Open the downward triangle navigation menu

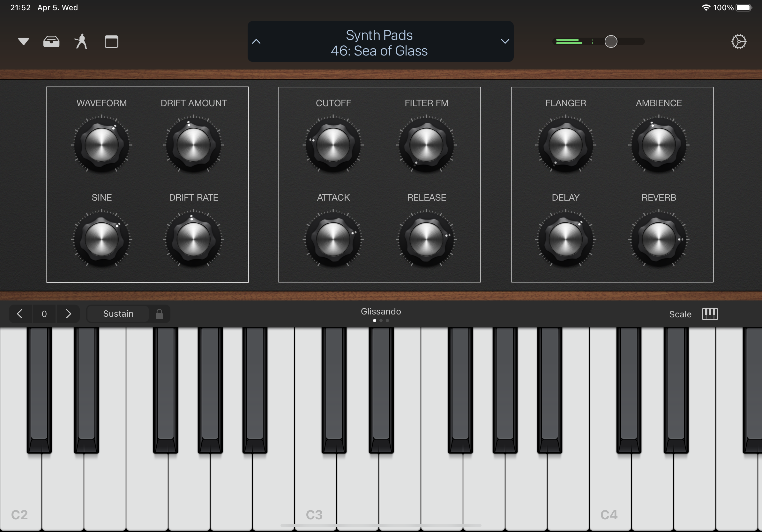24,42
